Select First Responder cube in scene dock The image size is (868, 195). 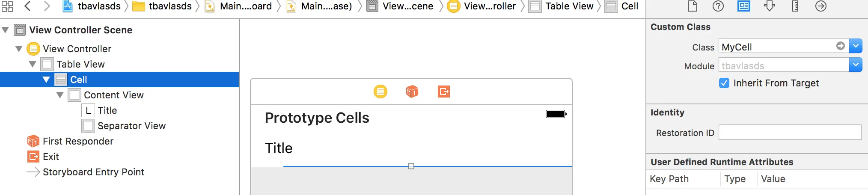pos(412,92)
